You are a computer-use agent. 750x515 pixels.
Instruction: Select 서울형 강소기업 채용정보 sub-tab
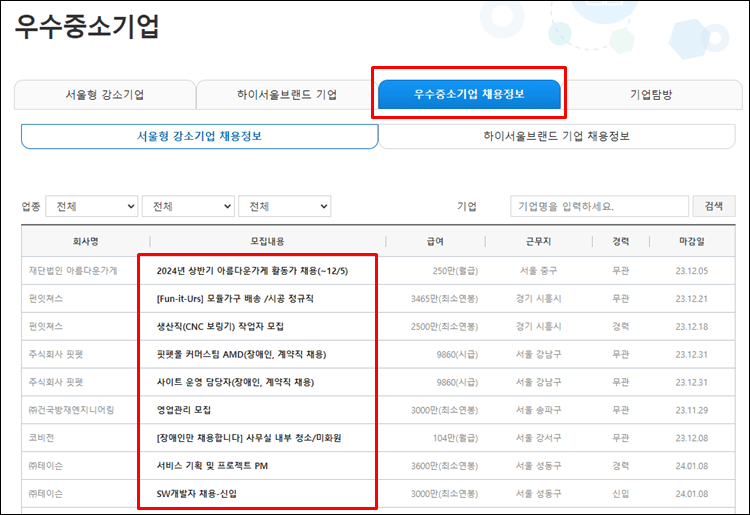point(199,136)
